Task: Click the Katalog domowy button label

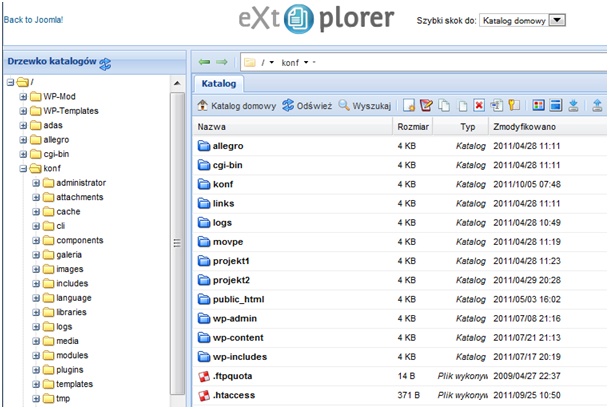Action: click(244, 106)
